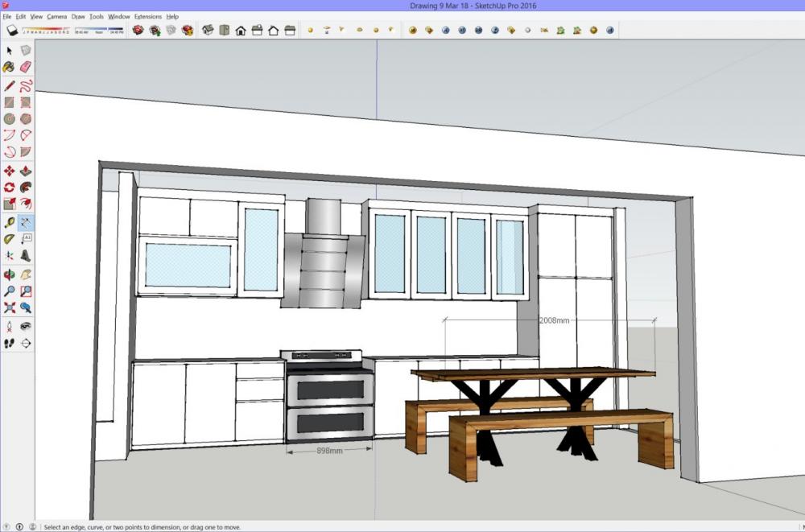Choose the Arc tool
The image size is (805, 532).
tap(9, 135)
